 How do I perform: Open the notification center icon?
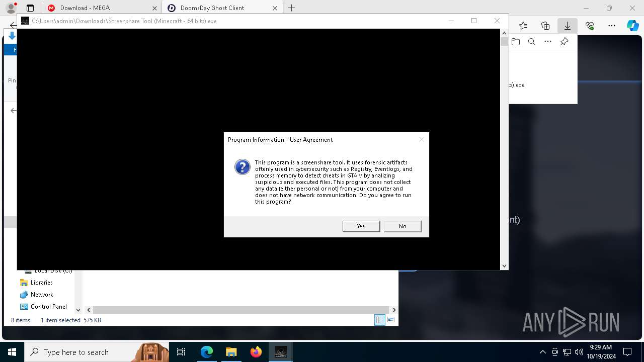click(x=627, y=352)
